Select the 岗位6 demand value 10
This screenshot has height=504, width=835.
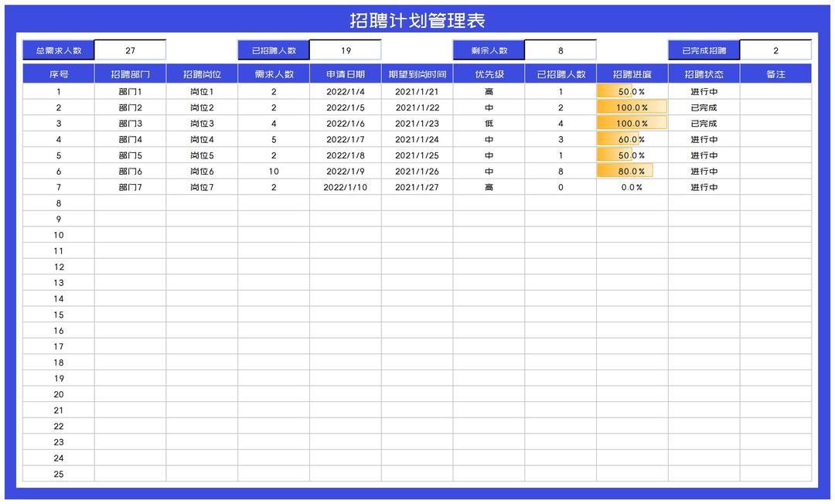[274, 172]
